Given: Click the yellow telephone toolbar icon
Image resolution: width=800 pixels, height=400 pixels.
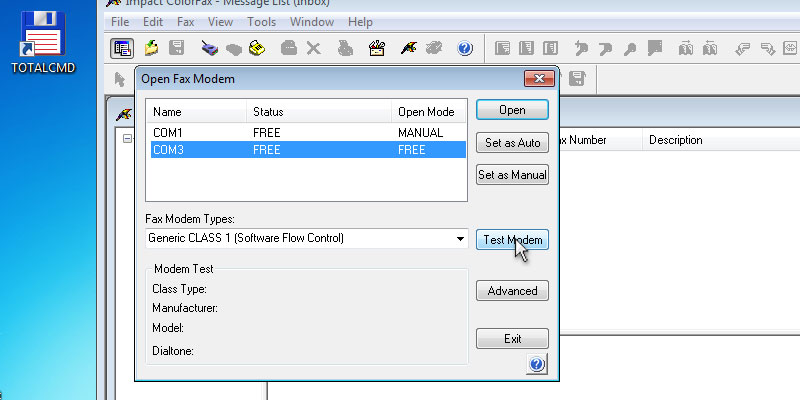Looking at the screenshot, I should click(256, 47).
